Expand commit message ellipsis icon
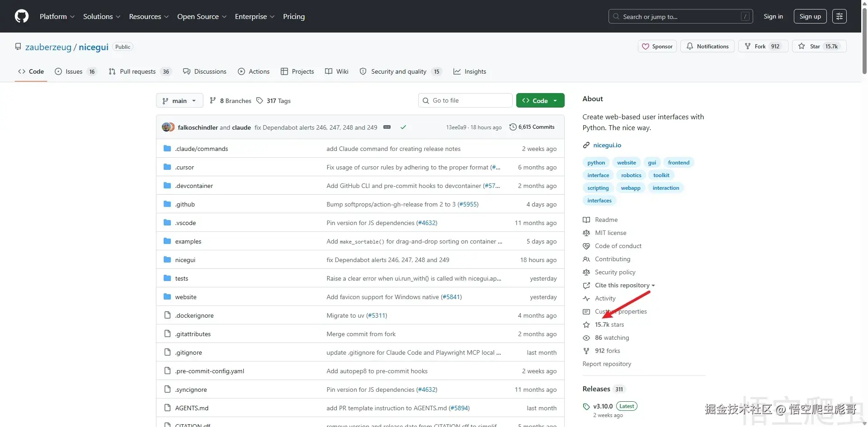The image size is (868, 427). pyautogui.click(x=387, y=127)
